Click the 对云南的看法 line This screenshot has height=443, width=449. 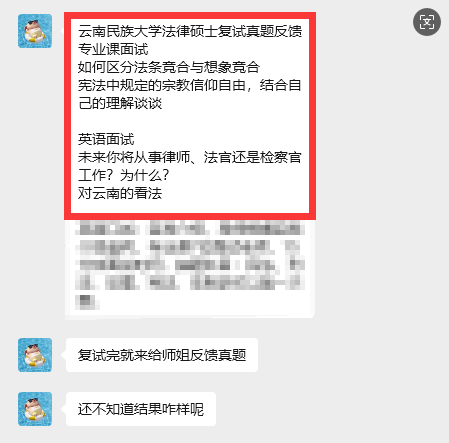point(120,193)
